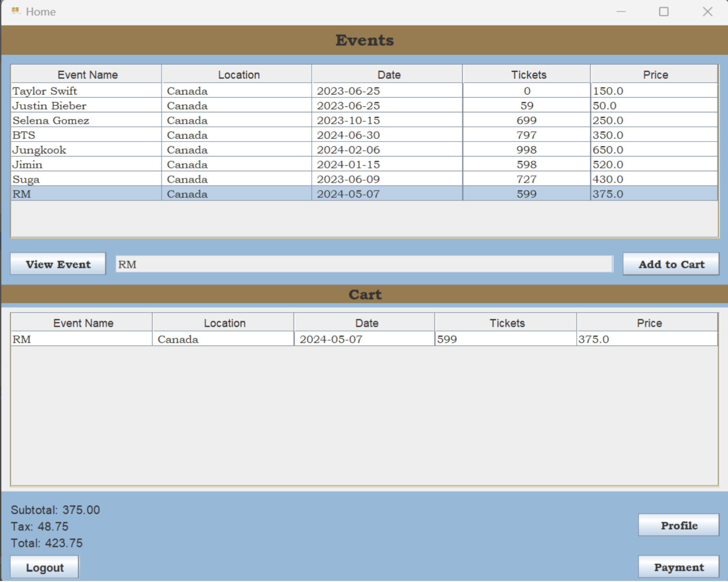Select the Suga event row
The height and width of the screenshot is (582, 728).
click(x=364, y=179)
